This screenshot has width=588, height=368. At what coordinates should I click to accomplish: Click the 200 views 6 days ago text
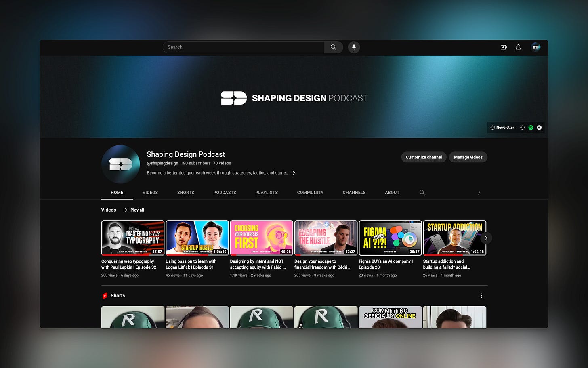pos(120,275)
